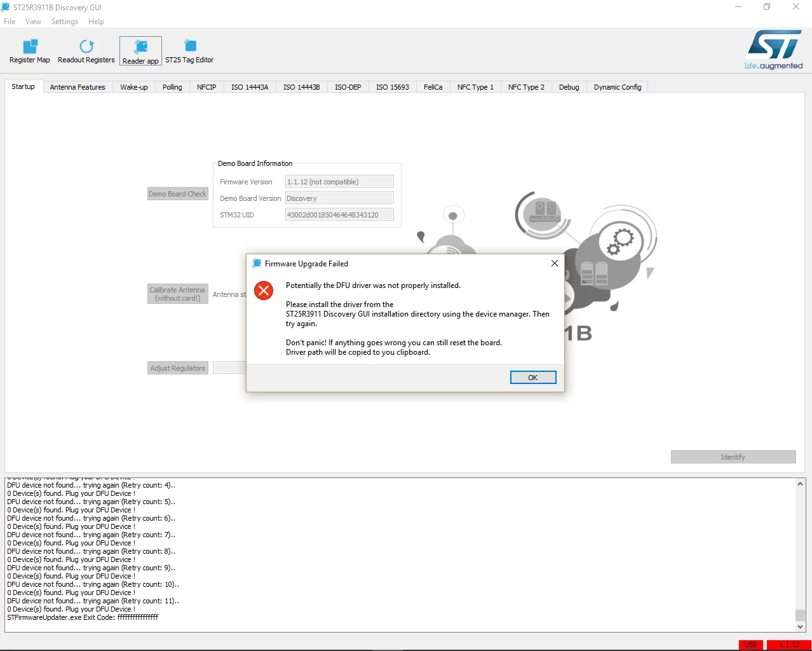
Task: Switch to the Startup tab
Action: [x=24, y=86]
